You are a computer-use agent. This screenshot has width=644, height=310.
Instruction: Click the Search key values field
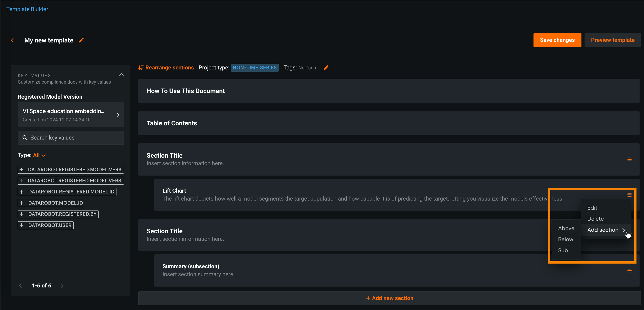(71, 138)
